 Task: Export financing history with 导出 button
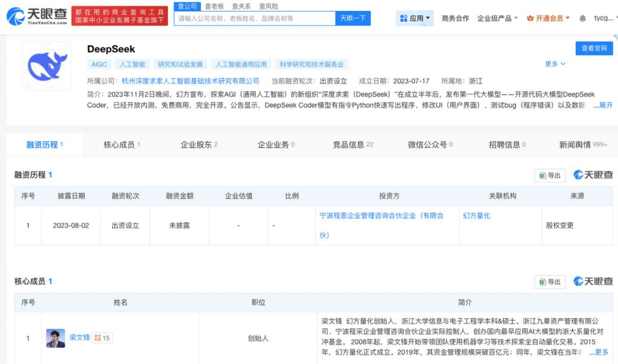pos(549,175)
